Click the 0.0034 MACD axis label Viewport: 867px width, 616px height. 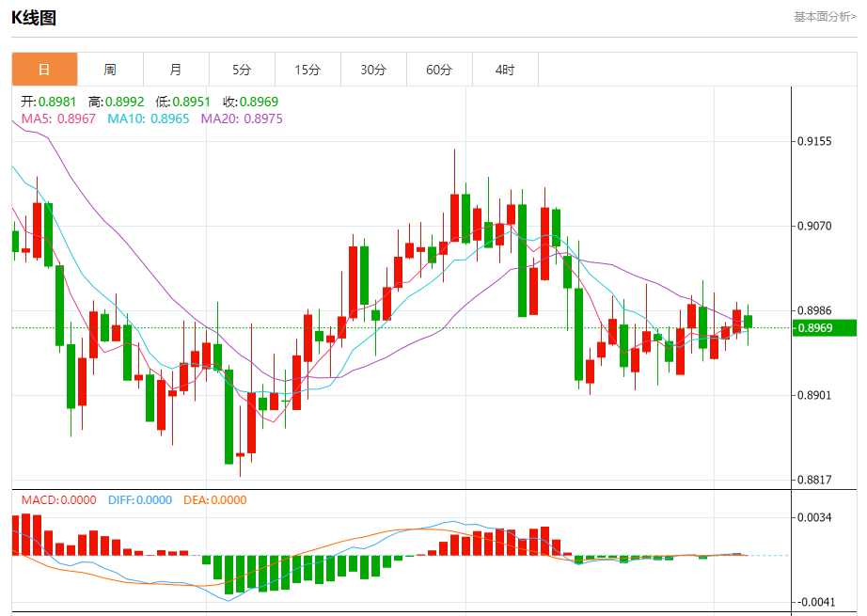click(x=814, y=517)
